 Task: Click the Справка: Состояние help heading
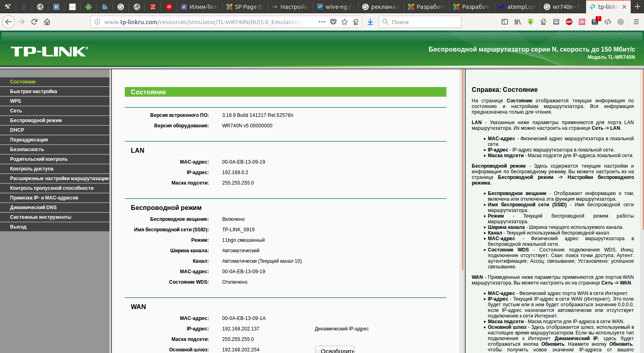[505, 90]
